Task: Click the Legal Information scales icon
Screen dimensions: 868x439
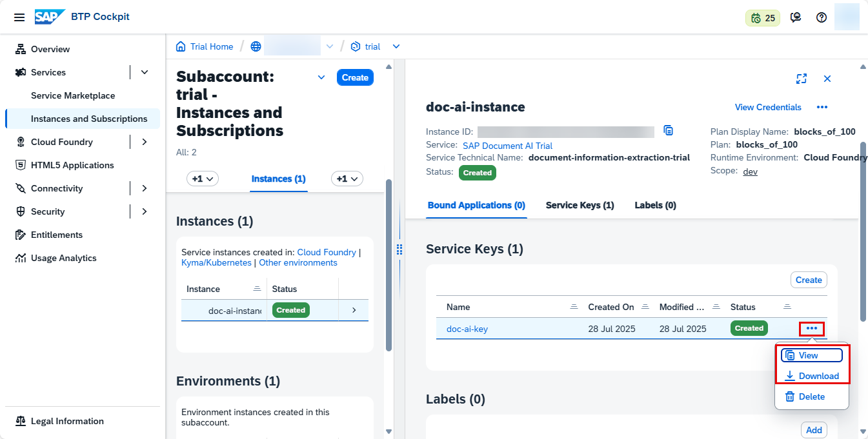Action: (x=20, y=421)
